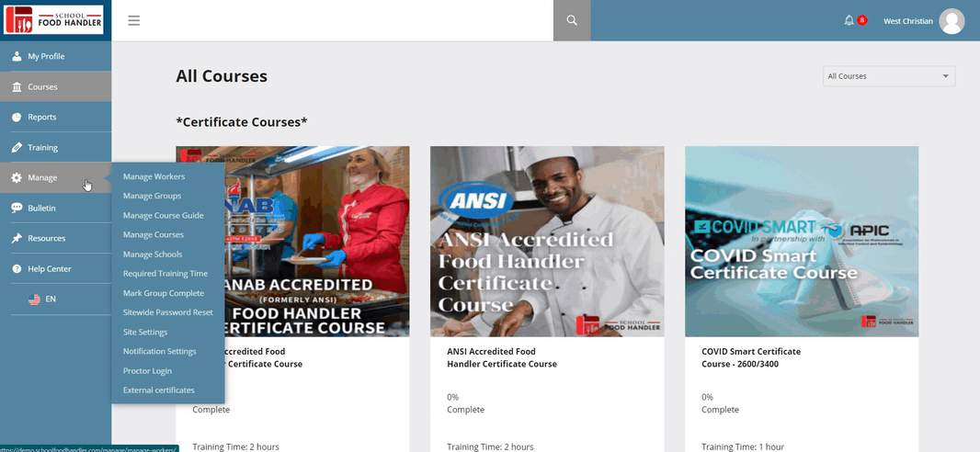Click the *Certificate Courses* section heading
The image size is (980, 452).
click(241, 122)
